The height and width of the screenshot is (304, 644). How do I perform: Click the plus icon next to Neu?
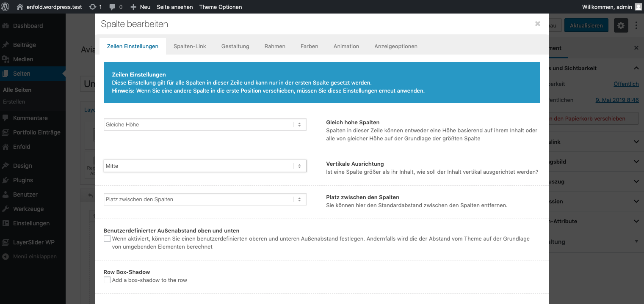[x=133, y=7]
